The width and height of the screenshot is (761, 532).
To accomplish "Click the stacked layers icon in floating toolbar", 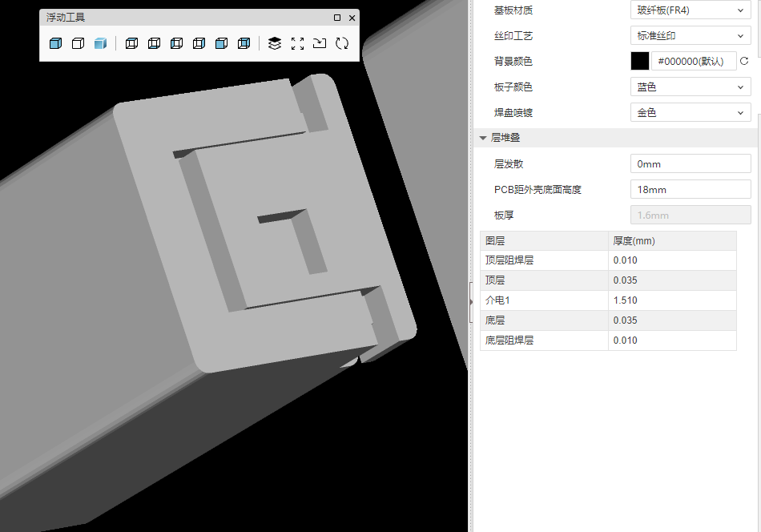I will pyautogui.click(x=275, y=43).
